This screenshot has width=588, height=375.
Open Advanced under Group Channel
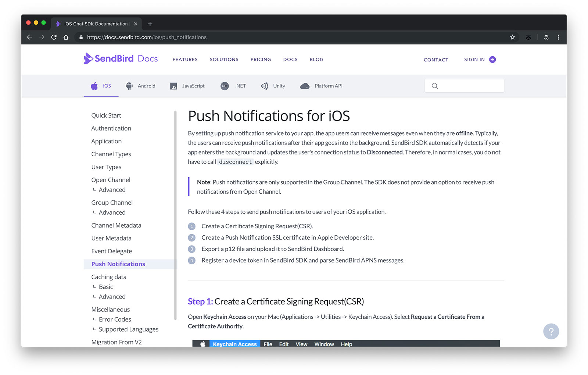pyautogui.click(x=112, y=213)
